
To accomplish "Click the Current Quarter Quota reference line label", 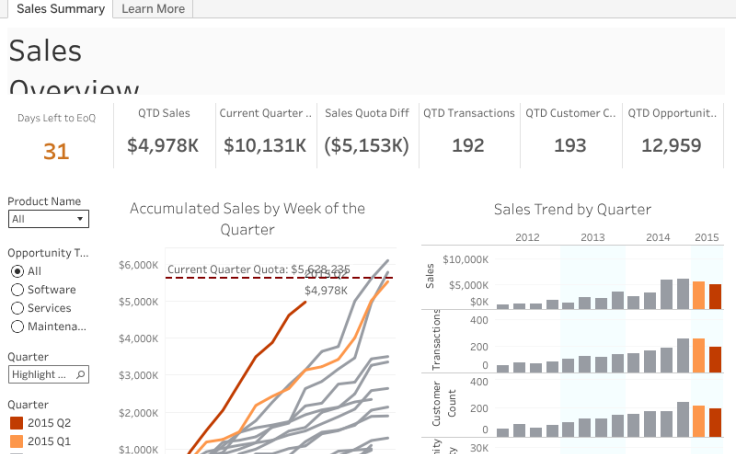I will point(258,269).
